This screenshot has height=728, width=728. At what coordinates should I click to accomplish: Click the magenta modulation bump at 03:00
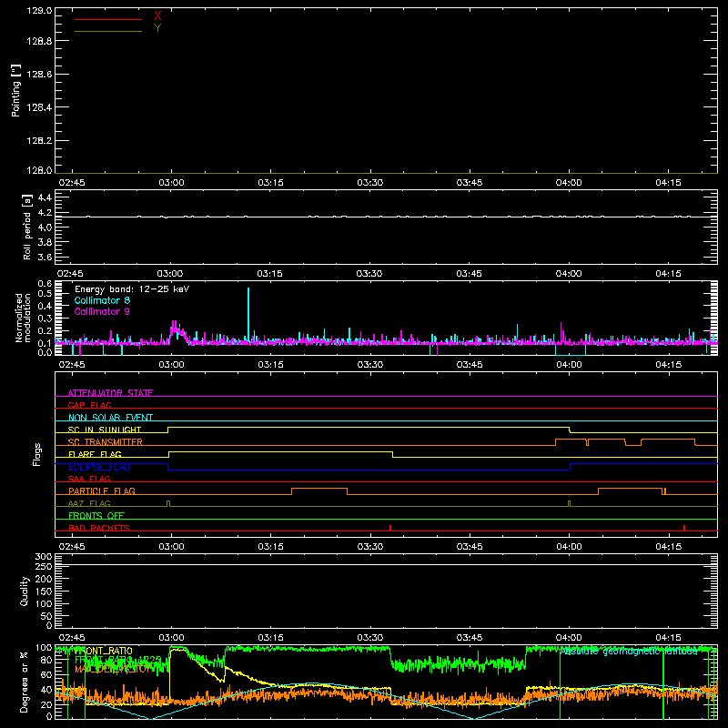point(177,330)
